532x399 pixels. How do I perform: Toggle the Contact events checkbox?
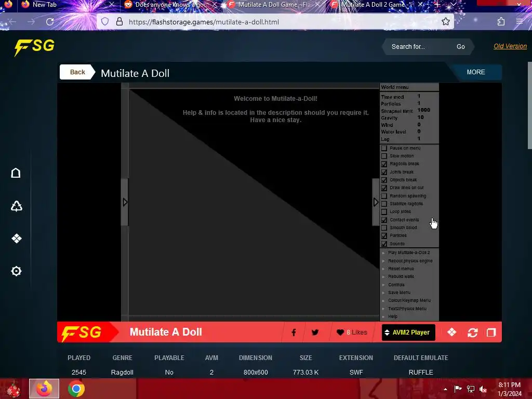(384, 220)
